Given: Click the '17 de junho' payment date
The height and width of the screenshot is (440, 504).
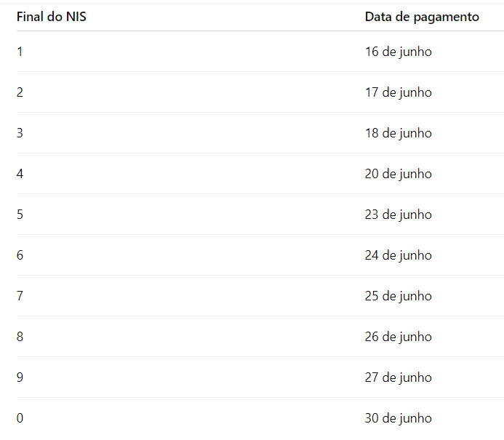Looking at the screenshot, I should [x=399, y=93].
